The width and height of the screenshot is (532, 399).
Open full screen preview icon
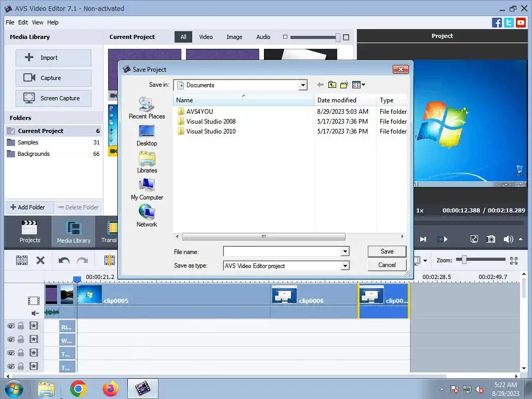pyautogui.click(x=474, y=239)
